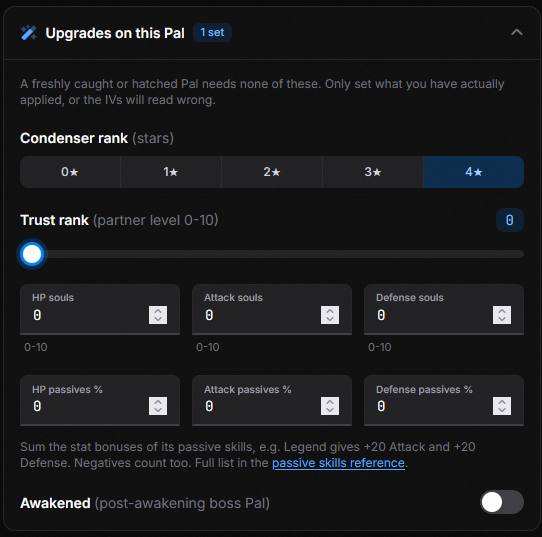Focus the HP souls input field

(100, 309)
